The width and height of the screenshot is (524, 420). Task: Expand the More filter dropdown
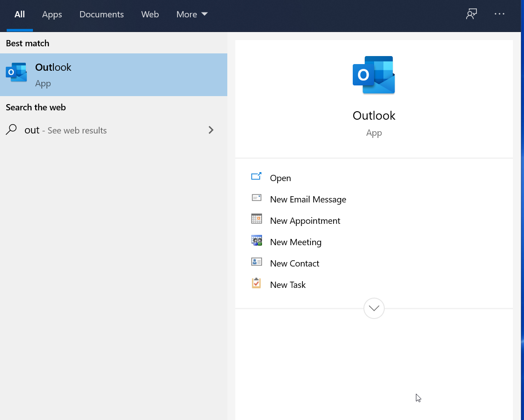coord(192,14)
